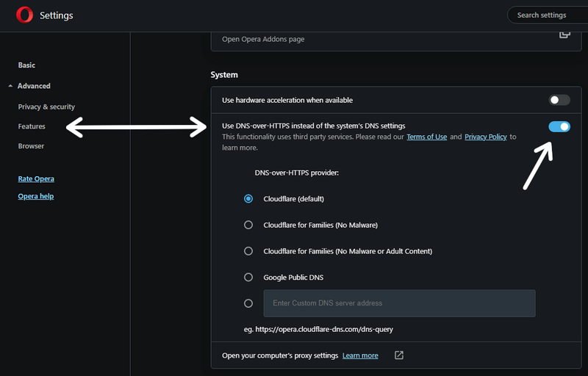Select Cloudflare for Families (No Malware) option
Screen dimensions: 588x376
pyautogui.click(x=248, y=225)
